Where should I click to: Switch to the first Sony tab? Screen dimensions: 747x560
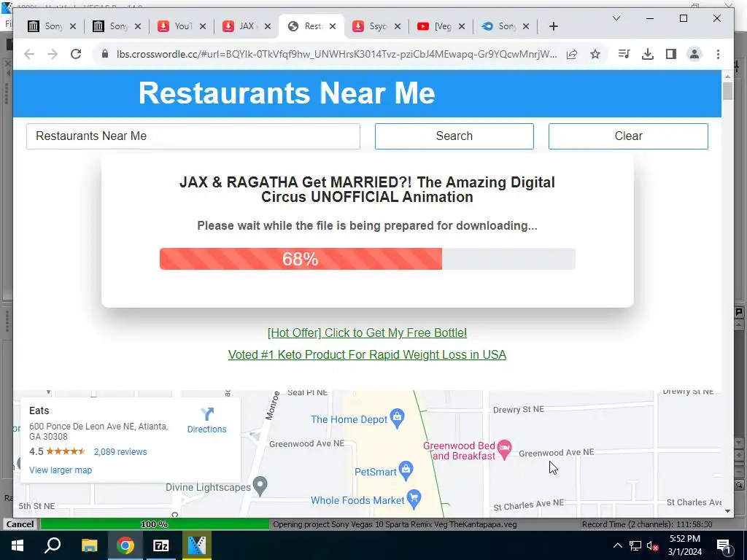(45, 26)
